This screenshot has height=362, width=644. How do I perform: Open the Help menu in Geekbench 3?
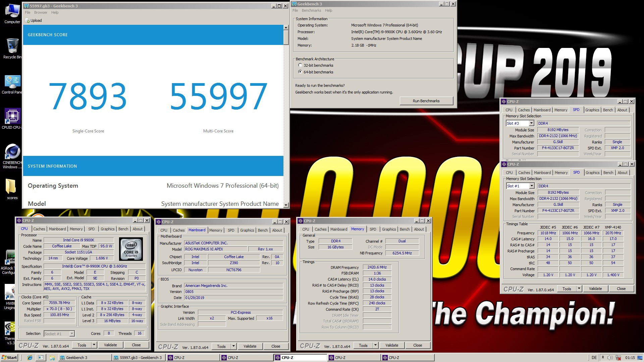[328, 10]
